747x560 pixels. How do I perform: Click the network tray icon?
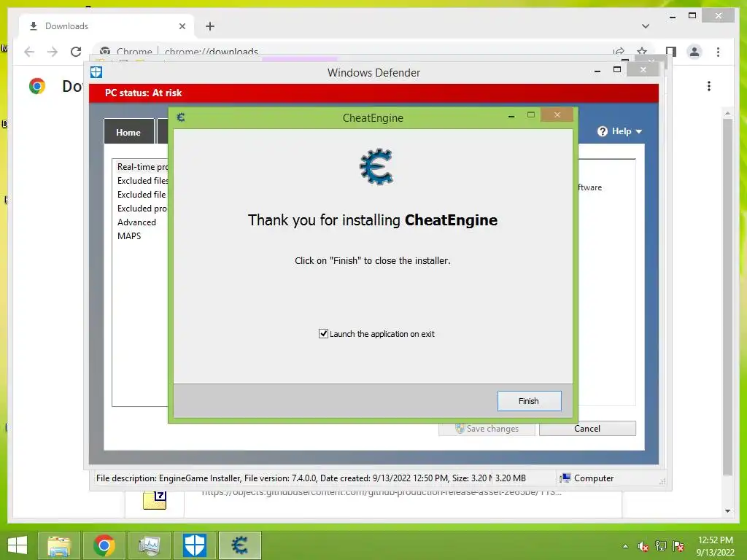pos(661,546)
